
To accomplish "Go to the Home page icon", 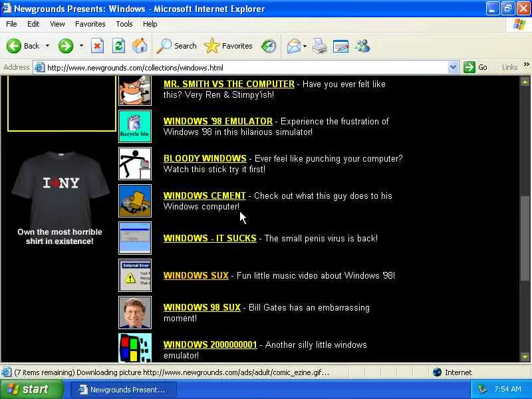I will (x=140, y=46).
